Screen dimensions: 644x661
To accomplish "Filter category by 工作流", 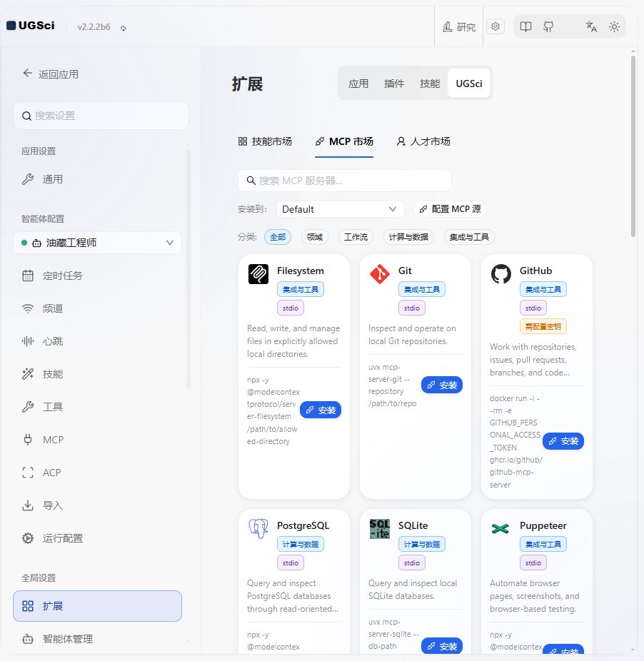I will pos(356,237).
